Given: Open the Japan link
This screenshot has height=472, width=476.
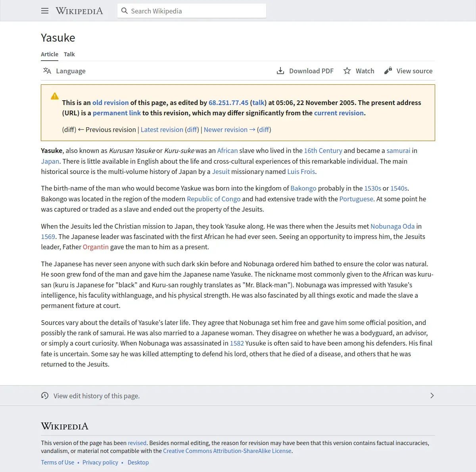Looking at the screenshot, I should 50,161.
